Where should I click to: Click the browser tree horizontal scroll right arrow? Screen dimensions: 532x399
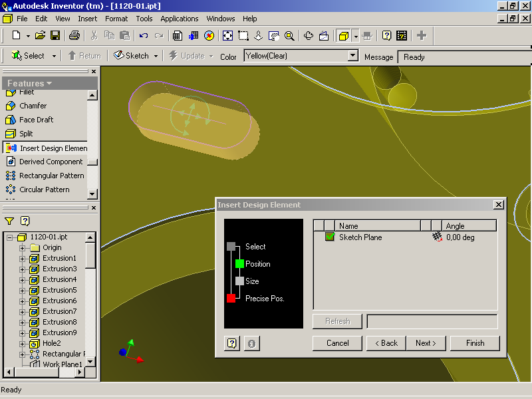[79, 372]
